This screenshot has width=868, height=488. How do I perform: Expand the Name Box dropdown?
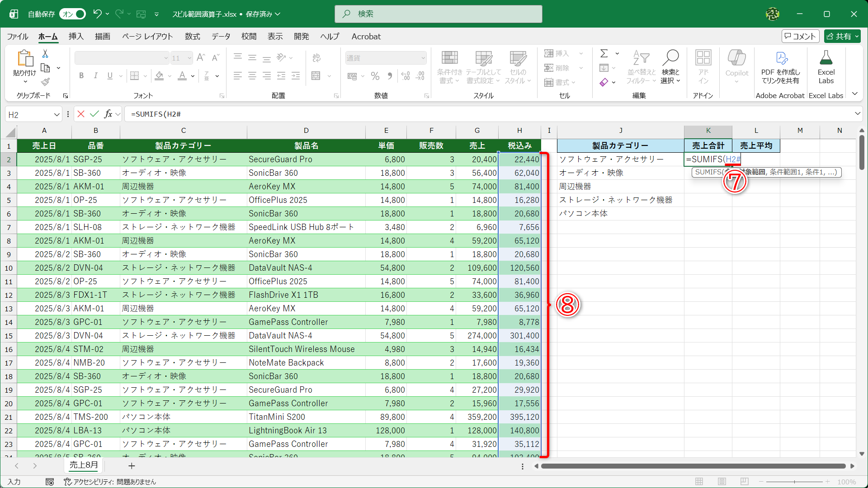pos(57,114)
